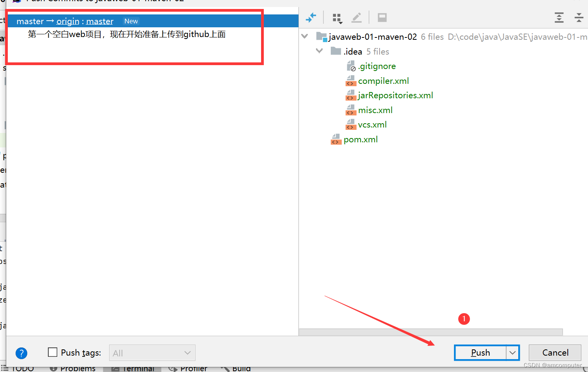Click the Edit Source pencil icon

357,18
